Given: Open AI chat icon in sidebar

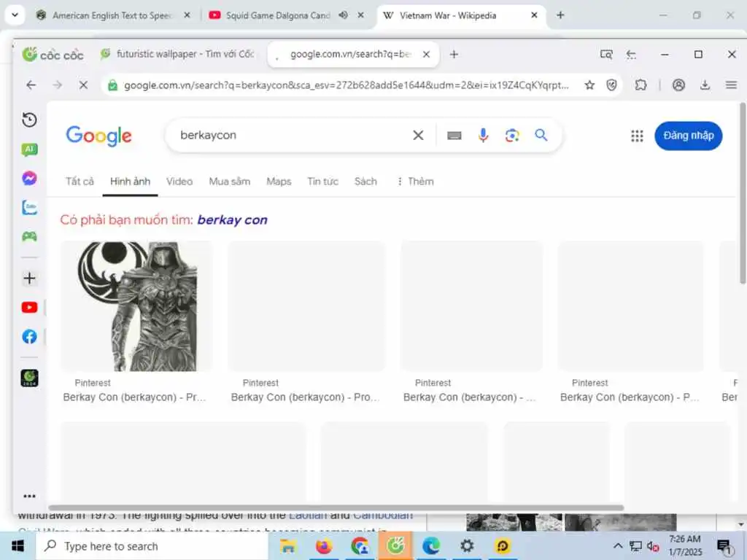Looking at the screenshot, I should coord(29,149).
